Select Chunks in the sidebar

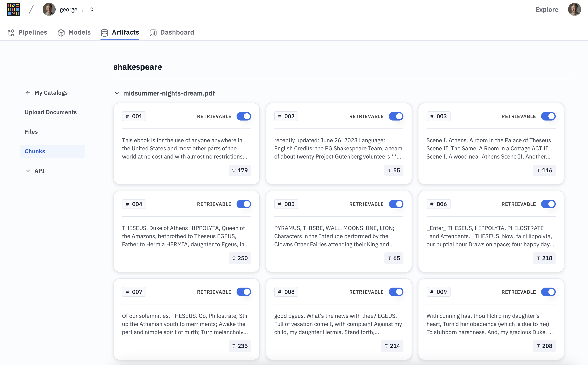click(35, 151)
